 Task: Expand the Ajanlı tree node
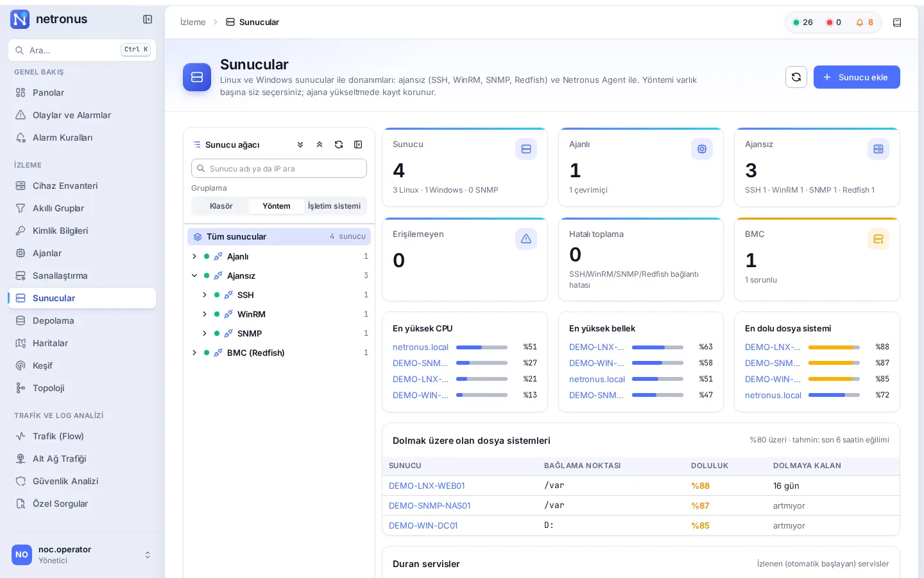[x=194, y=256]
